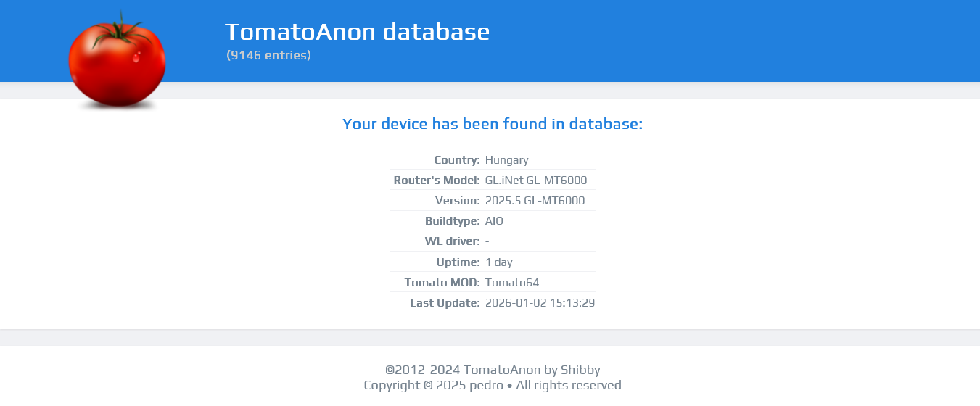
Task: Click the Router's Model label
Action: click(x=437, y=181)
